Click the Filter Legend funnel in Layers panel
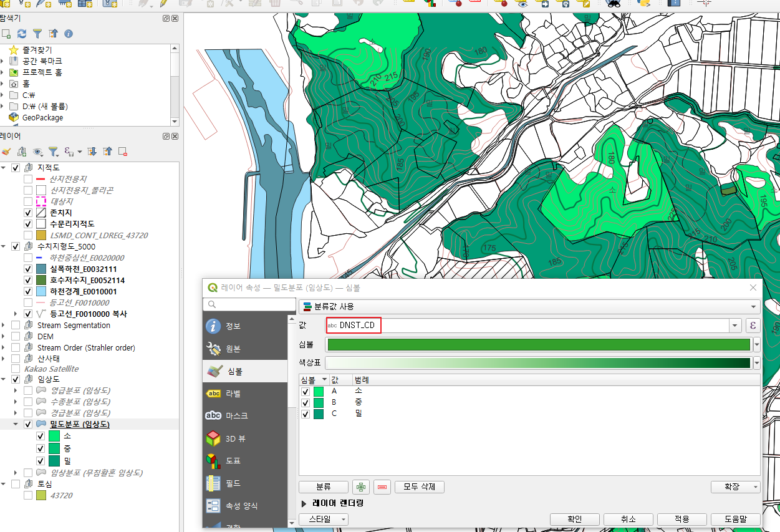The width and height of the screenshot is (780, 532). 54,151
